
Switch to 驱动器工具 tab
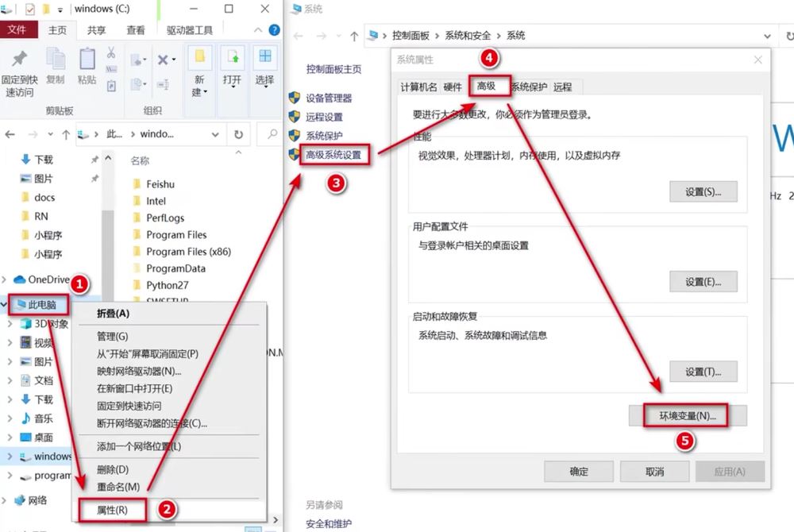[x=190, y=30]
